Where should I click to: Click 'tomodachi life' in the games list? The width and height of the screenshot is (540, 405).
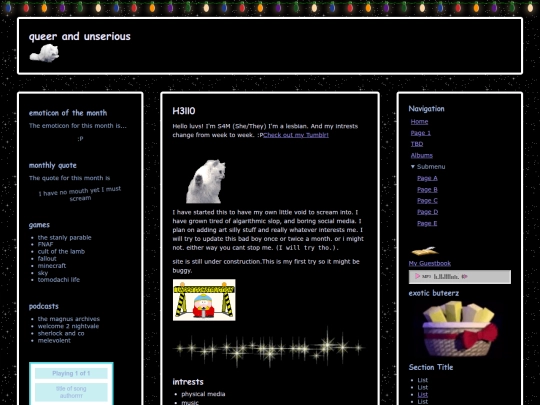(59, 280)
